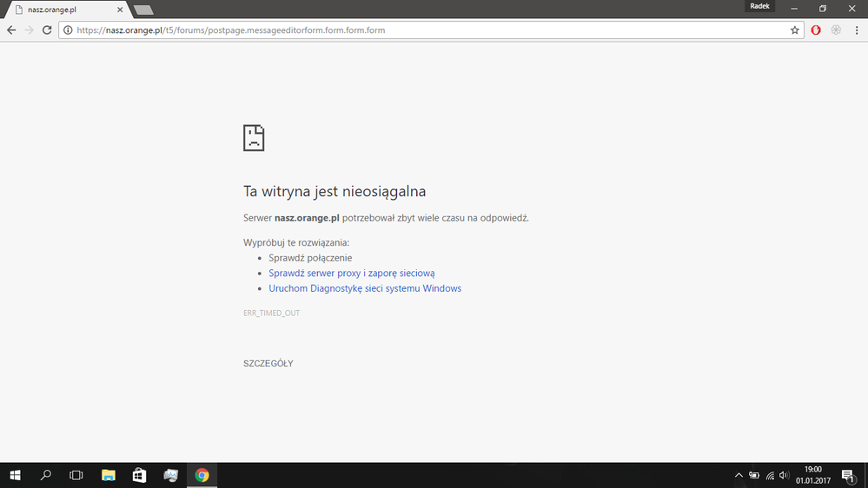Click the bold nasz.orange.pl server name
Image resolution: width=868 pixels, height=488 pixels.
point(307,218)
